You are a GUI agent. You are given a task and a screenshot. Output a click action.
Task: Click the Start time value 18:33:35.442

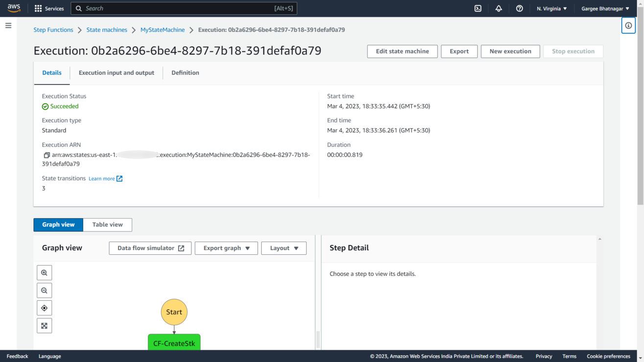(379, 106)
